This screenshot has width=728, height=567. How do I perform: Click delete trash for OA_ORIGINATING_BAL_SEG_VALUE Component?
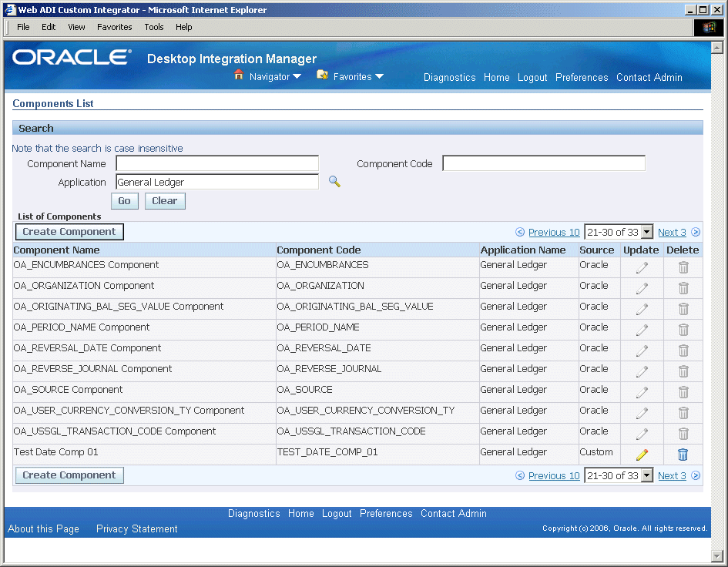click(x=683, y=309)
